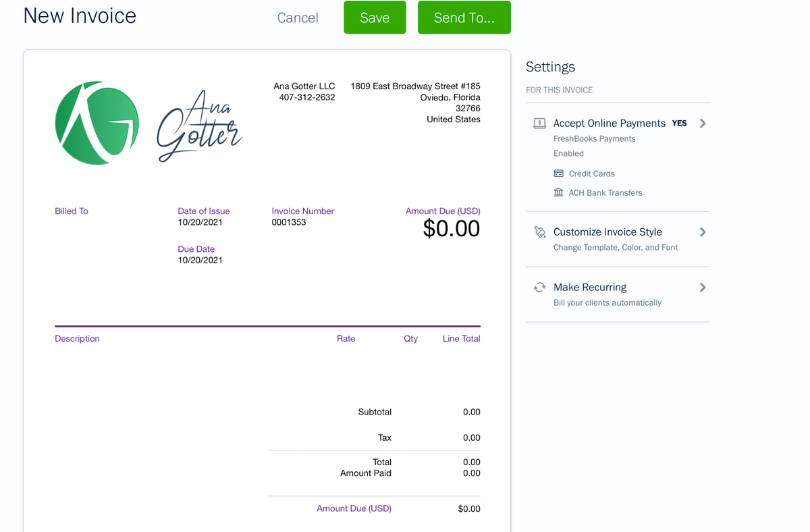Click the Credit Cards icon
810x532 pixels.
[558, 174]
